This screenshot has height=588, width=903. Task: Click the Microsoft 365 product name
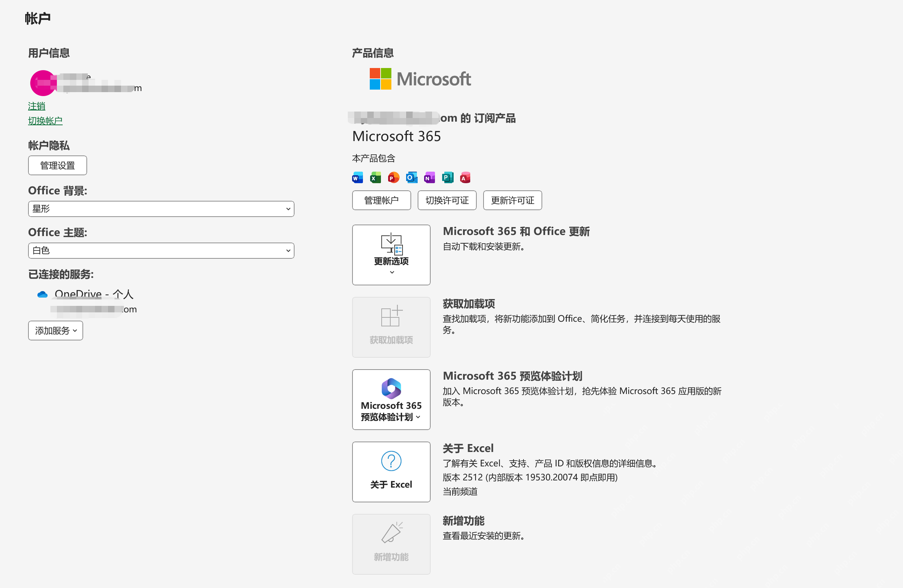396,136
